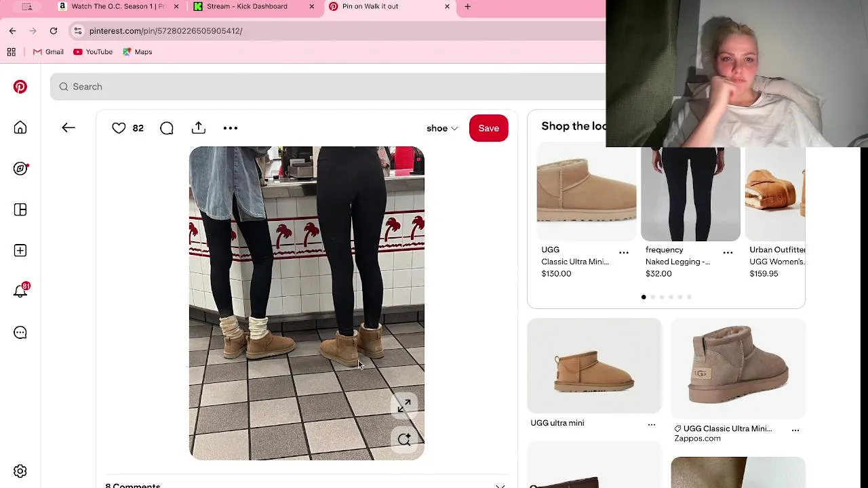
Task: Open visual search lens on pin image
Action: point(404,440)
